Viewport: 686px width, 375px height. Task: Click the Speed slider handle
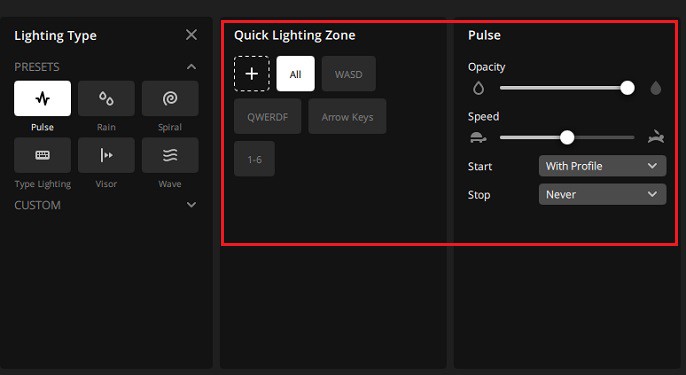567,137
